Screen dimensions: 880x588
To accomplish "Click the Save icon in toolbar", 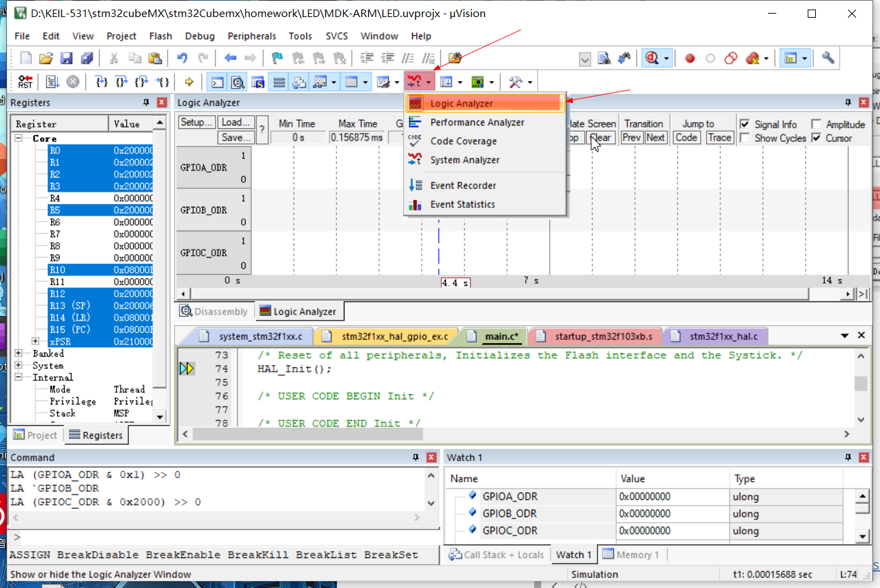I will 66,58.
